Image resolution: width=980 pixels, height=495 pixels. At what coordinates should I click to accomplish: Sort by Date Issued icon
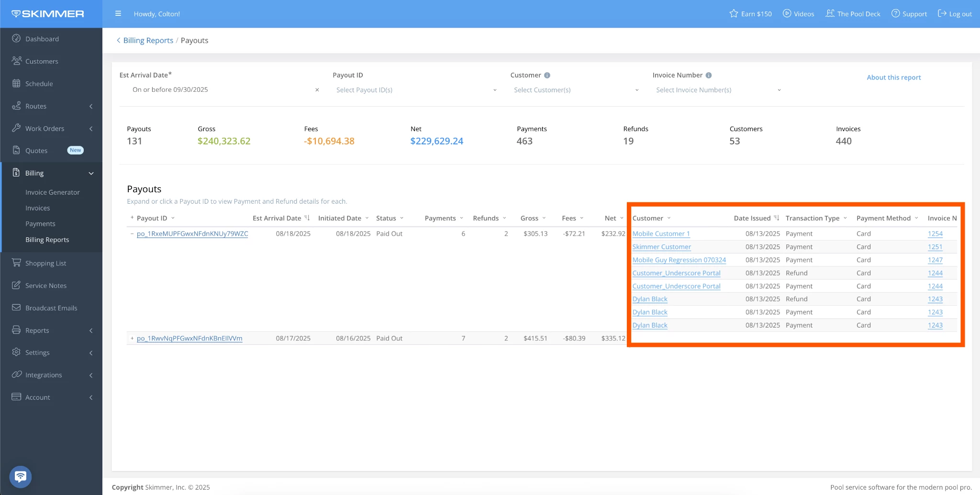[777, 218]
